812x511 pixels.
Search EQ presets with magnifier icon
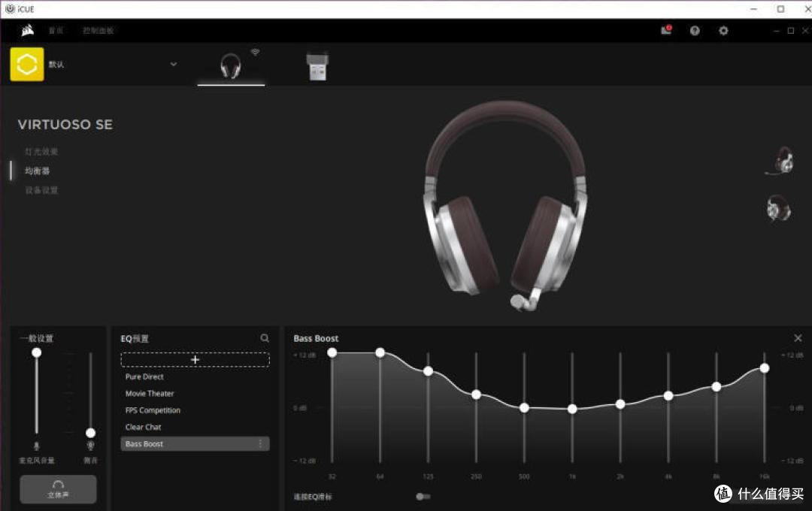[x=265, y=338]
